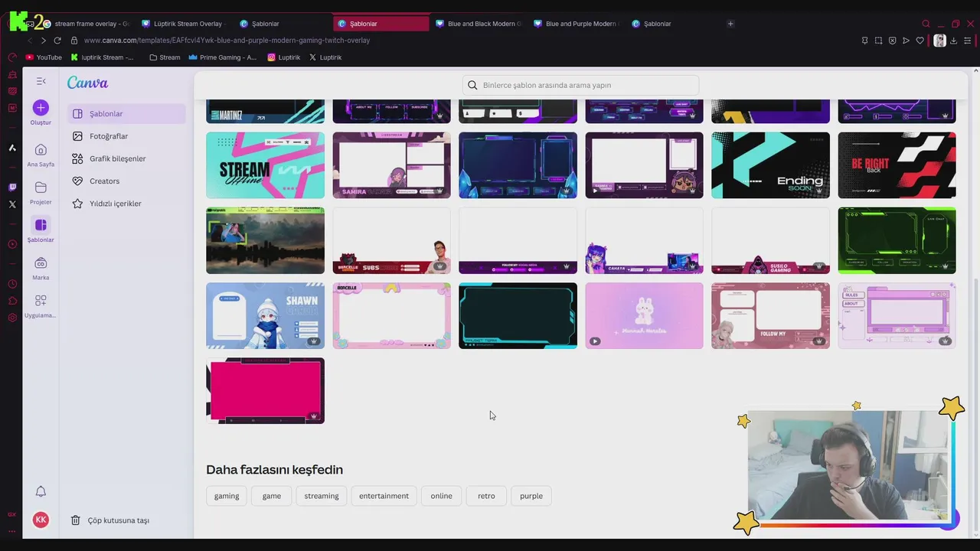Open 'Stream Offline' pink template

(x=265, y=165)
